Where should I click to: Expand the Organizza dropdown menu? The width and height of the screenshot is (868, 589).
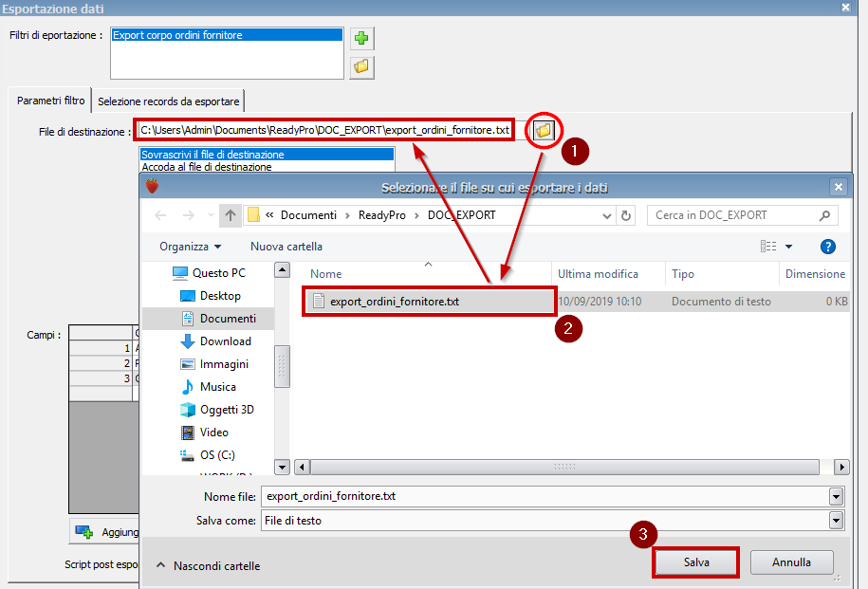pos(190,247)
